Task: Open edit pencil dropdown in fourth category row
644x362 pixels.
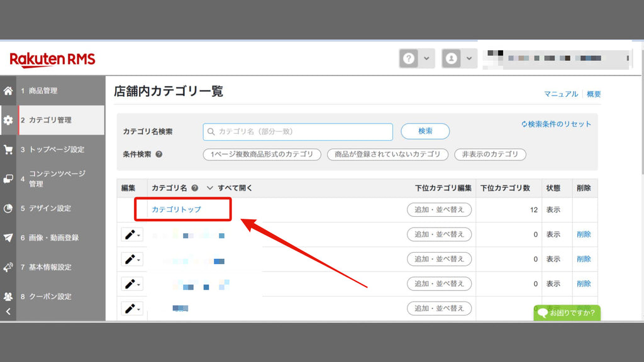Action: point(132,309)
